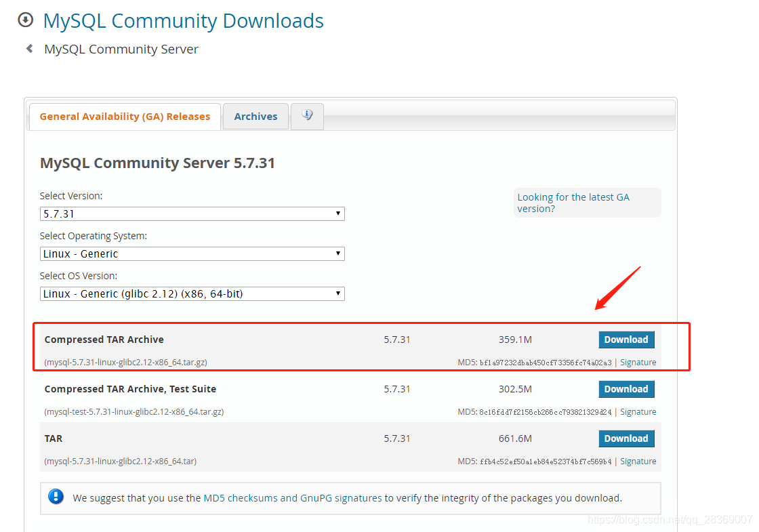Image resolution: width=759 pixels, height=532 pixels.
Task: Select MD5 hash starting with 8c16fdd7f2
Action: pos(546,412)
